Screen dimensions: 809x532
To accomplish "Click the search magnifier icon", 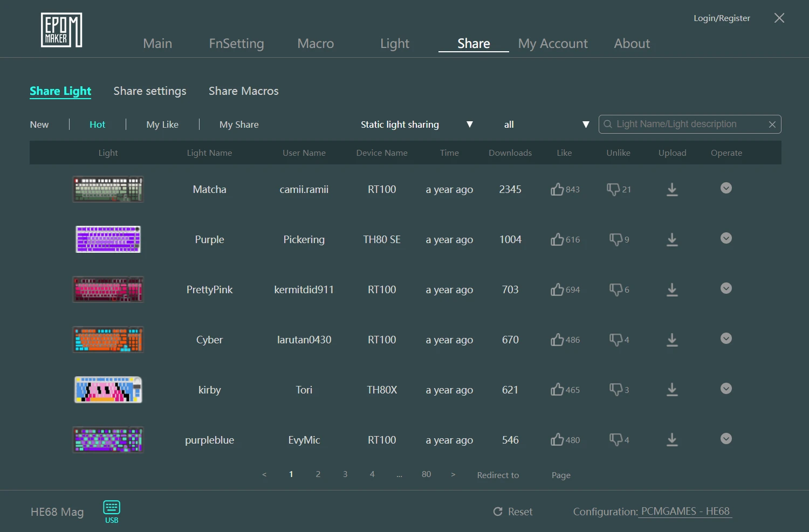I will [608, 124].
